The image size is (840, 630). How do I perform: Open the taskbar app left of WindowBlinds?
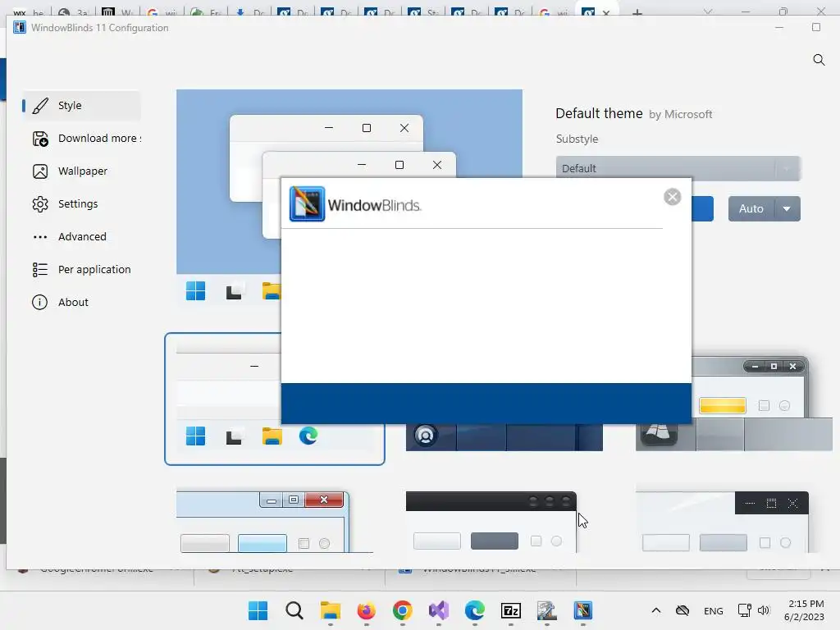(547, 610)
